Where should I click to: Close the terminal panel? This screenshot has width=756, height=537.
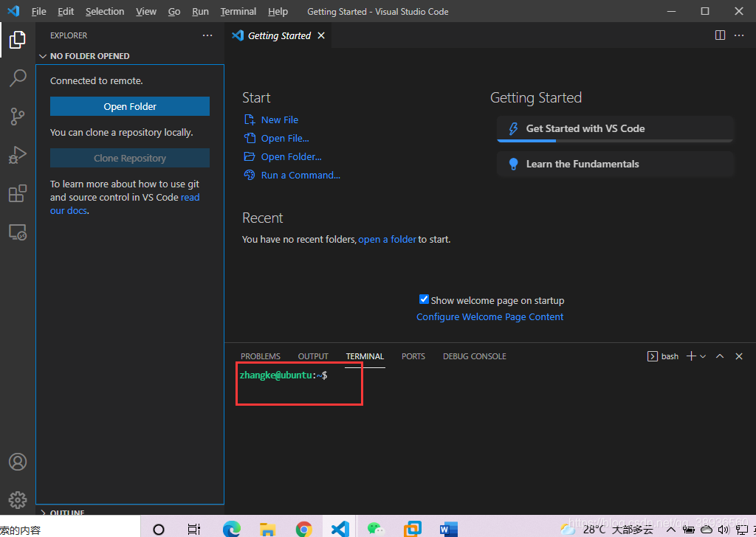(738, 356)
